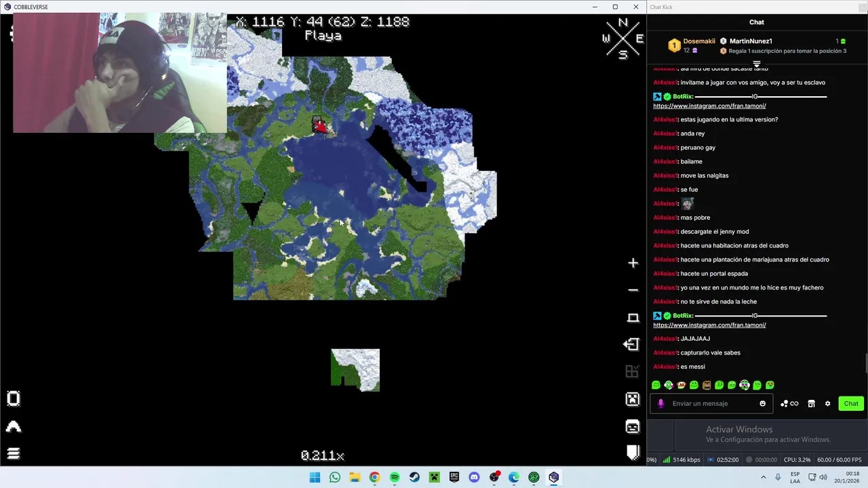Click the isolated map tile below main map
Image resolution: width=868 pixels, height=488 pixels.
coord(355,370)
